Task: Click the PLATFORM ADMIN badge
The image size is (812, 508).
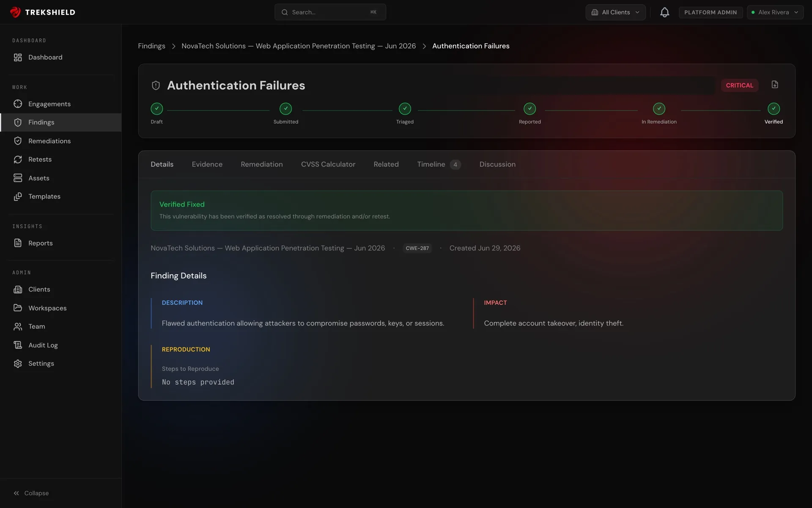Action: tap(710, 12)
